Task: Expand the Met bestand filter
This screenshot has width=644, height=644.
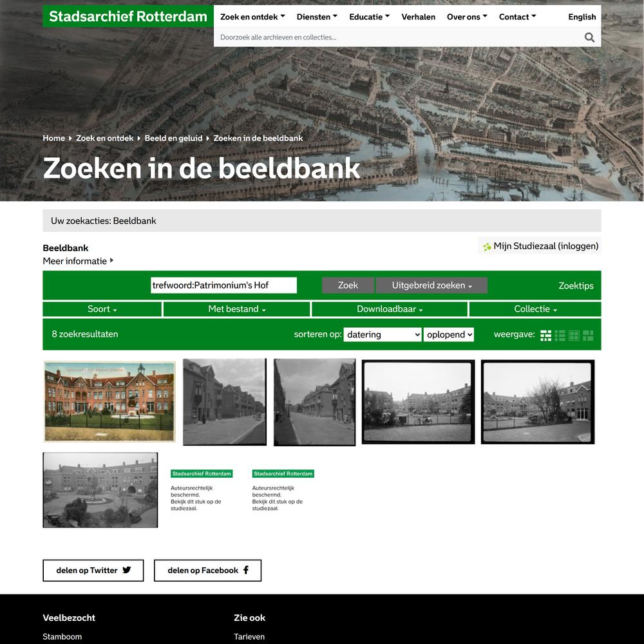Action: pyautogui.click(x=236, y=309)
